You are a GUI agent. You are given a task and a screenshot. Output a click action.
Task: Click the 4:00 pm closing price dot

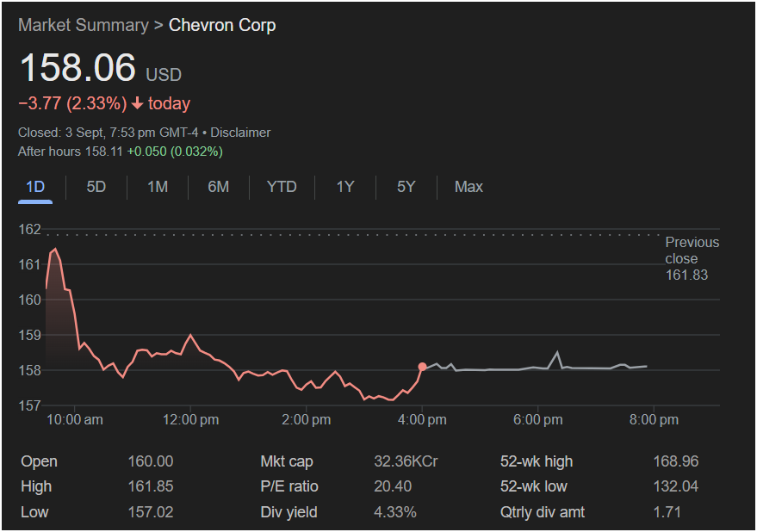click(423, 367)
